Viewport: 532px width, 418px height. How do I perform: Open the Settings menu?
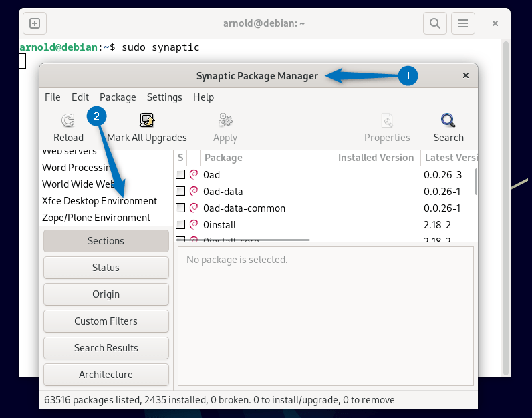tap(164, 97)
